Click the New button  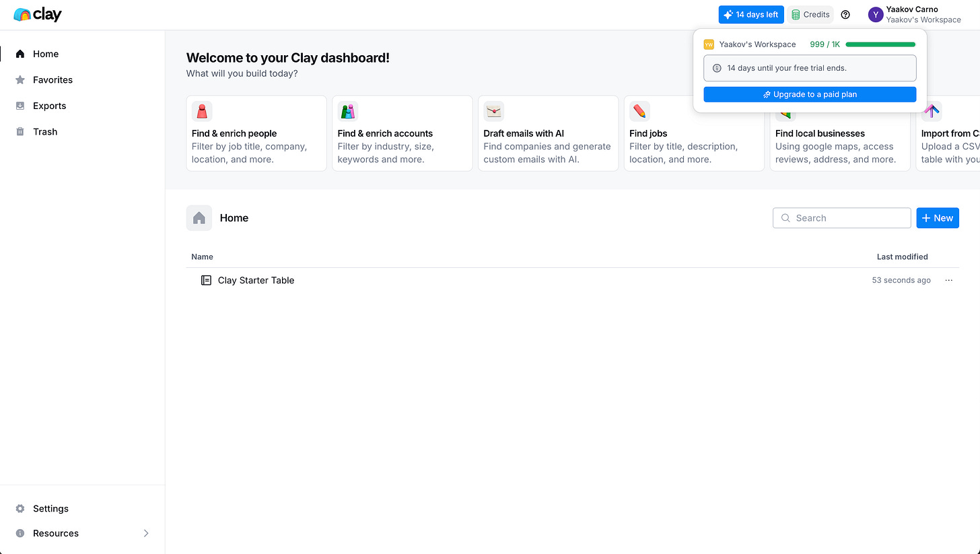coord(938,218)
